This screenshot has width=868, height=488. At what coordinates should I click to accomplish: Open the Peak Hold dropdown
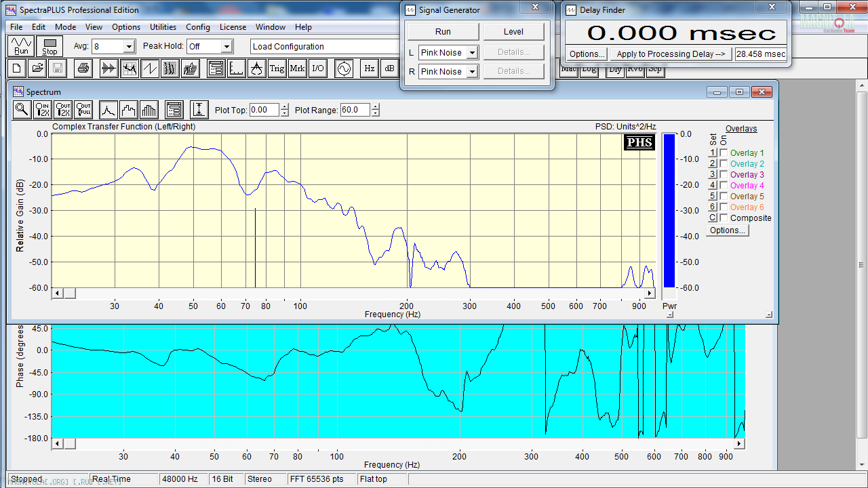[227, 47]
